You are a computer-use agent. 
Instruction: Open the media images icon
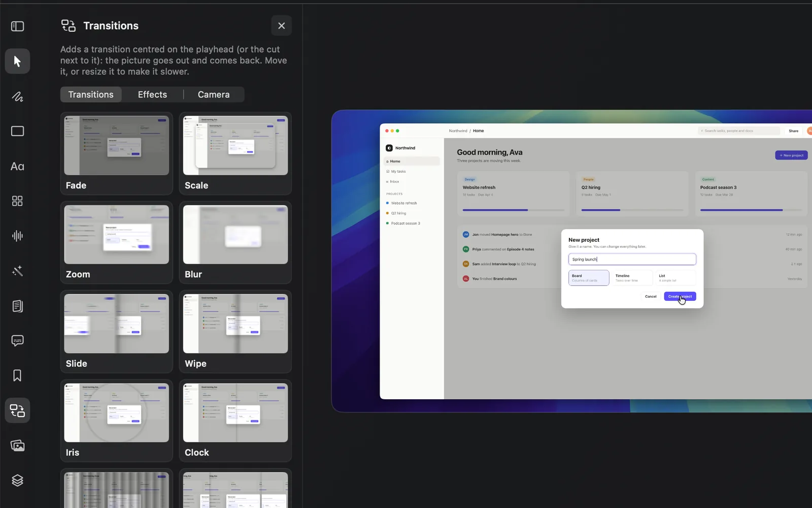coord(17,446)
